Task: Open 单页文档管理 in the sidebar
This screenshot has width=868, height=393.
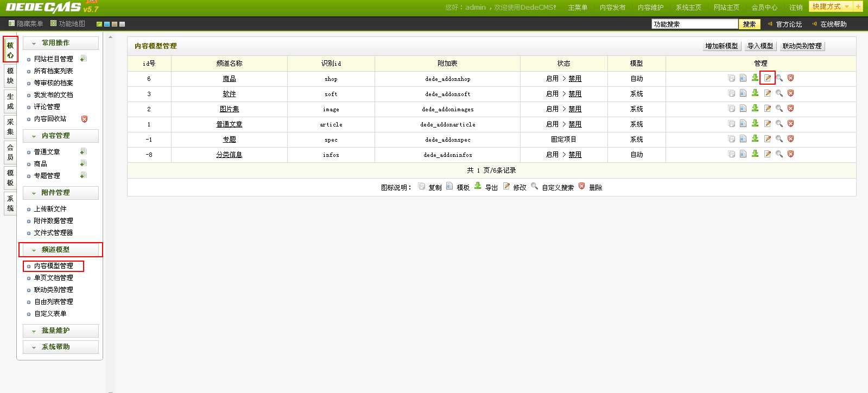Action: (x=53, y=278)
